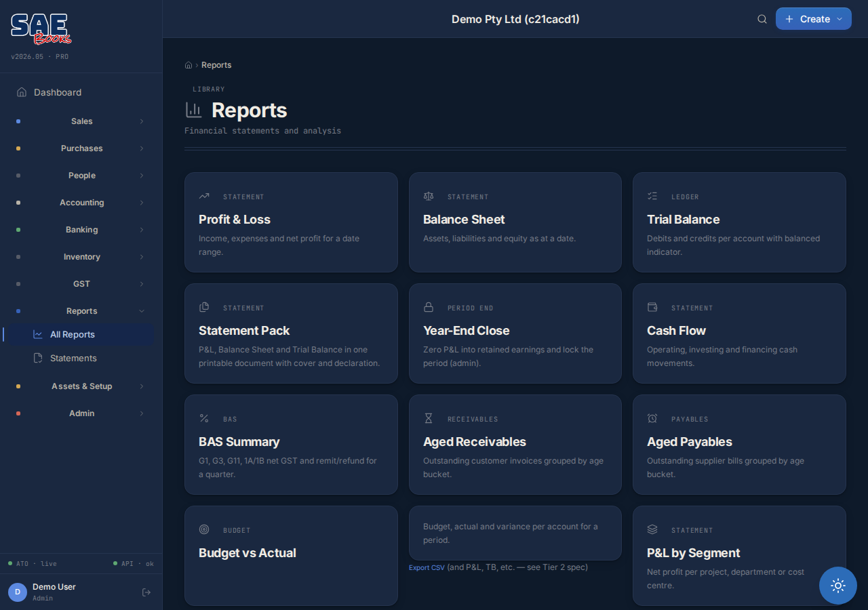The width and height of the screenshot is (868, 610).
Task: Open the BAS Summary report card
Action: pos(291,445)
